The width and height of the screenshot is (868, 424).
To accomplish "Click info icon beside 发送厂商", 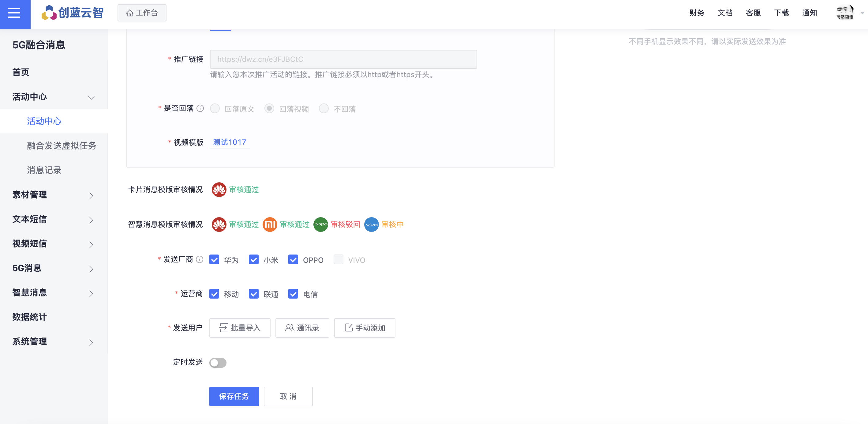I will [200, 259].
